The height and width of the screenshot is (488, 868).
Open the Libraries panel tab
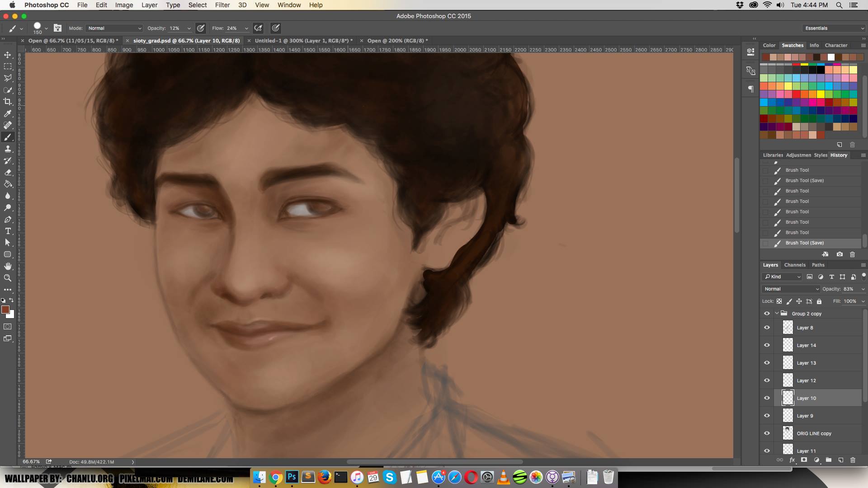[x=773, y=155]
